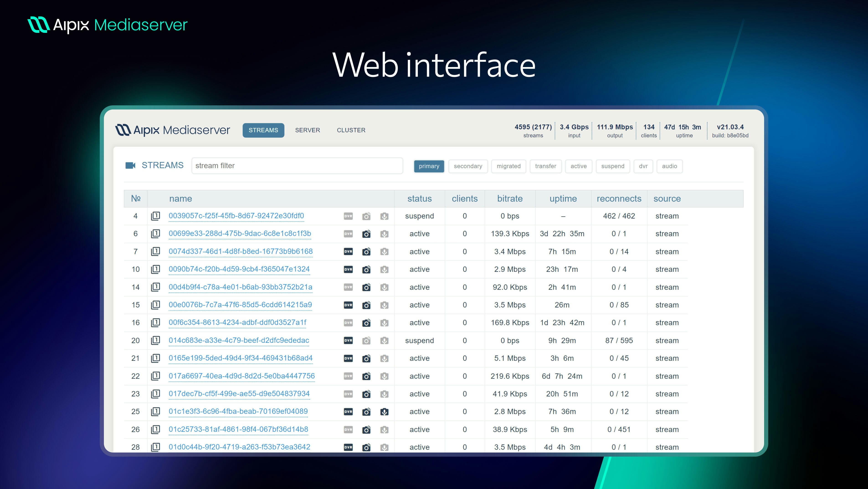Enable the dvr filter chip
Image resolution: width=868 pixels, height=489 pixels.
(x=643, y=166)
